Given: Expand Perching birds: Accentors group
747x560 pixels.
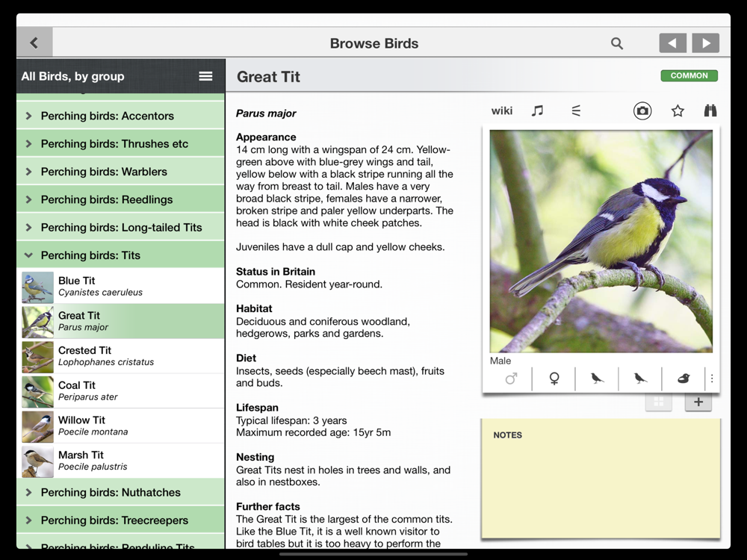Looking at the screenshot, I should [x=120, y=116].
